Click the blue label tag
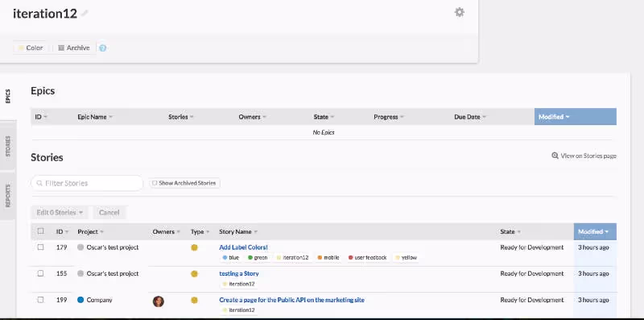 pos(230,257)
